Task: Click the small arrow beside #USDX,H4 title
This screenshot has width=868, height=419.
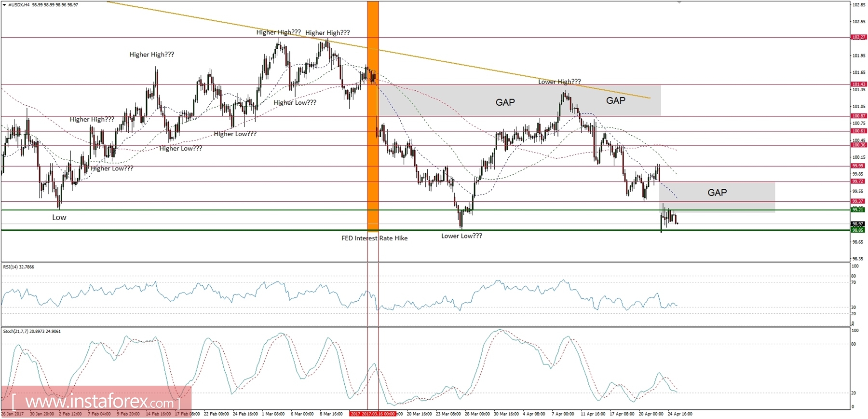Action: pos(4,5)
